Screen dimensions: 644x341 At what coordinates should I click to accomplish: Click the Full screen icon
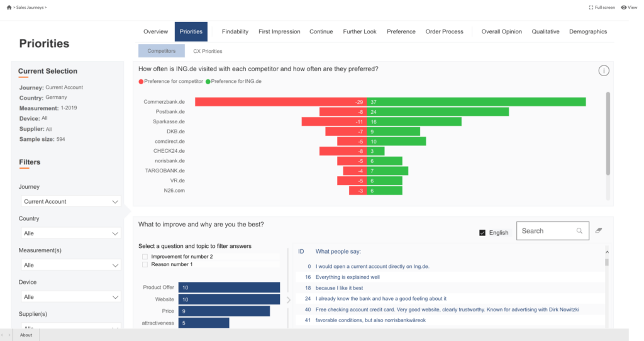click(x=591, y=8)
